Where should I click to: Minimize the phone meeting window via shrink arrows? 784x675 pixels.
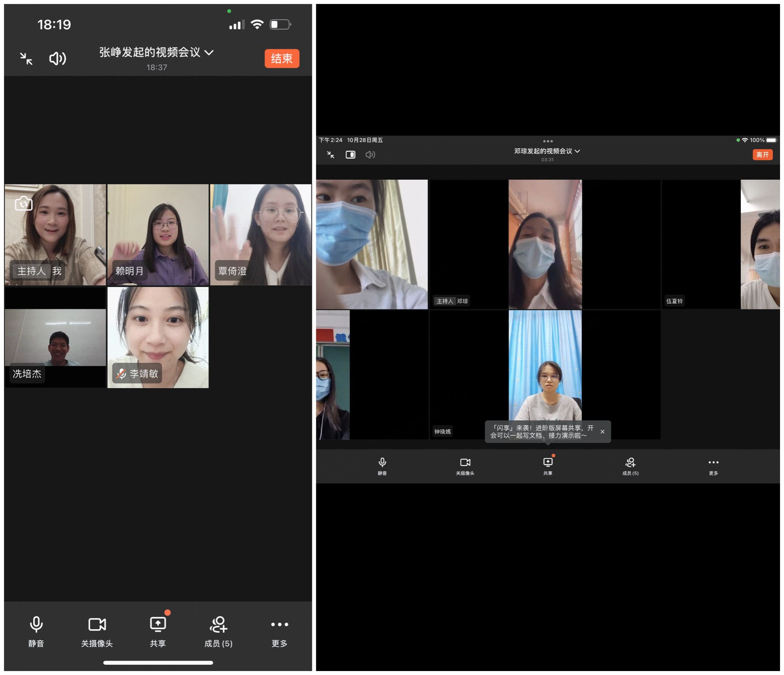pos(26,59)
